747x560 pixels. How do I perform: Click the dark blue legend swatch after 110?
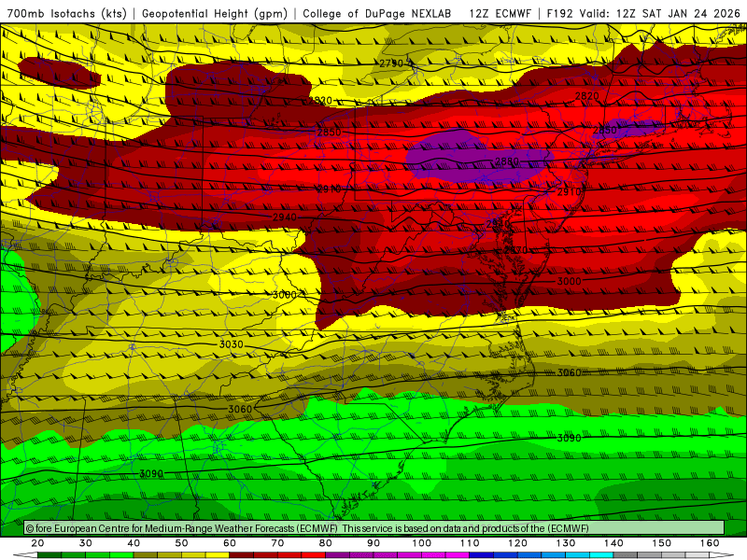click(482, 555)
